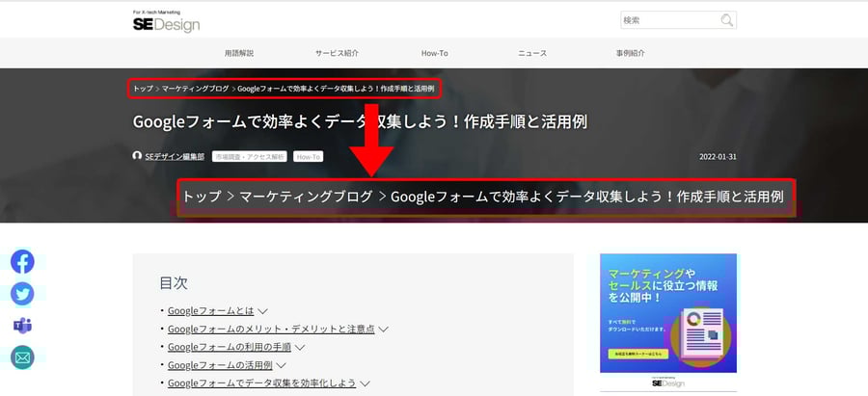Click the search magnifier icon
Viewport: 868px width, 396px height.
pyautogui.click(x=726, y=20)
